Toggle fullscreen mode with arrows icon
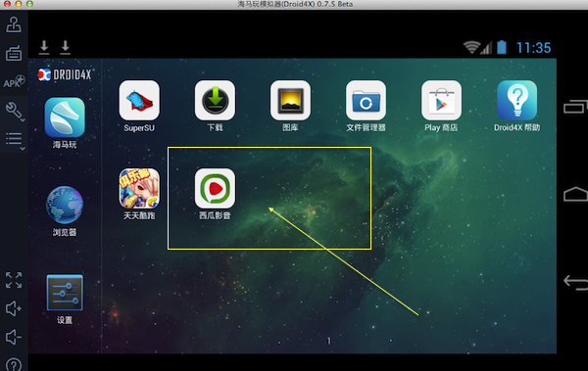 coord(14,280)
